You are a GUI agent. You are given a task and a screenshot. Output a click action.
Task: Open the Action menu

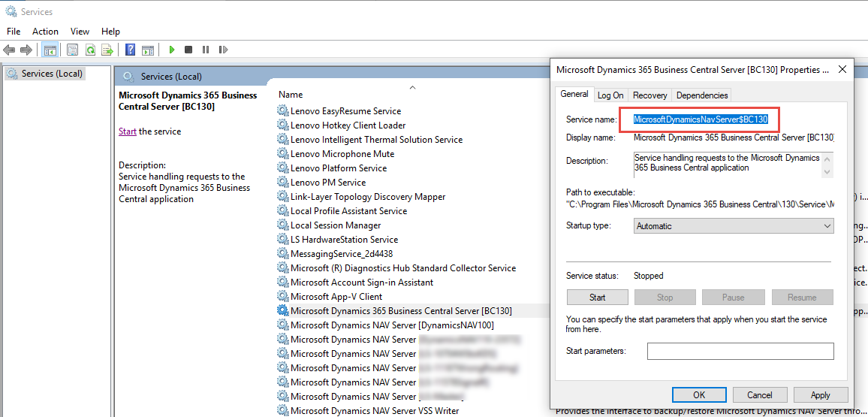coord(45,32)
